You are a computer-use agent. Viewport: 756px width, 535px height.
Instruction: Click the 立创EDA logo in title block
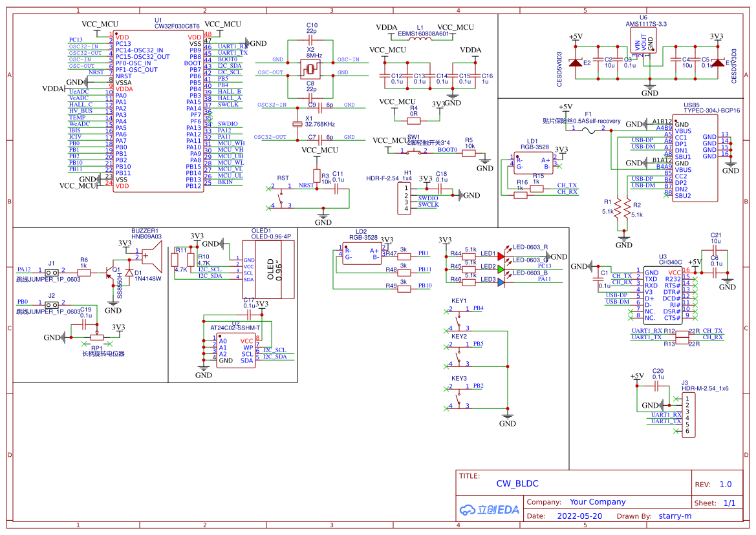[490, 509]
